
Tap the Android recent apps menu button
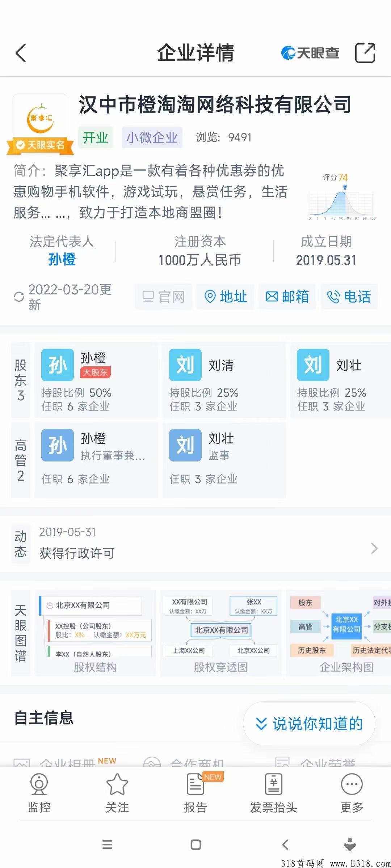pos(107,845)
